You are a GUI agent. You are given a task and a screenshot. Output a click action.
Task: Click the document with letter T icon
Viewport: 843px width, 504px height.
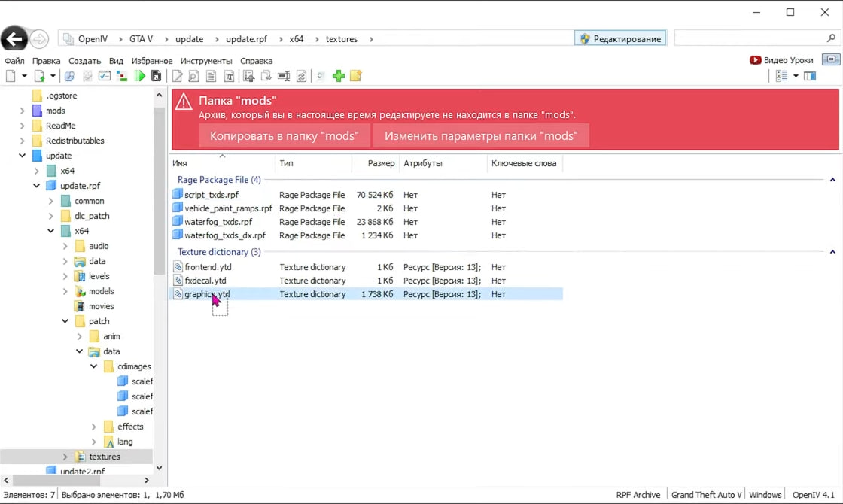(229, 76)
